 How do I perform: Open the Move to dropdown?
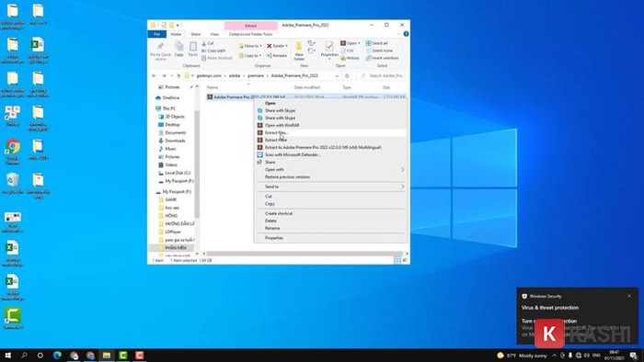250,46
